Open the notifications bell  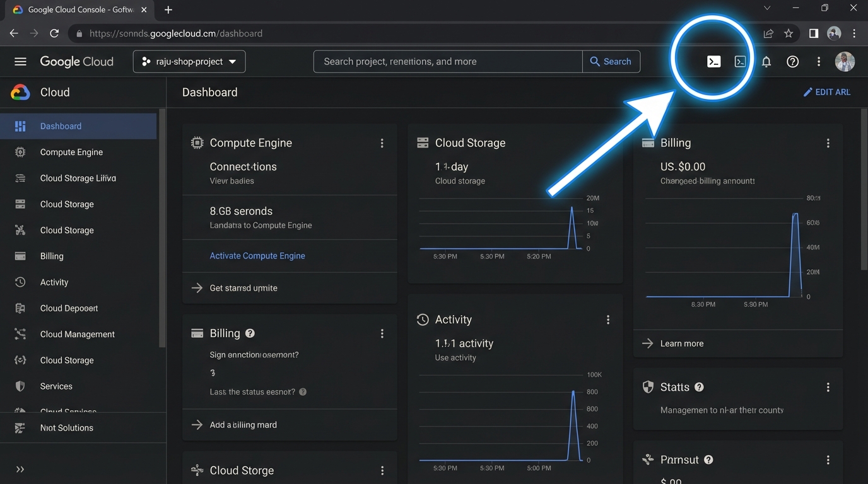pyautogui.click(x=766, y=61)
